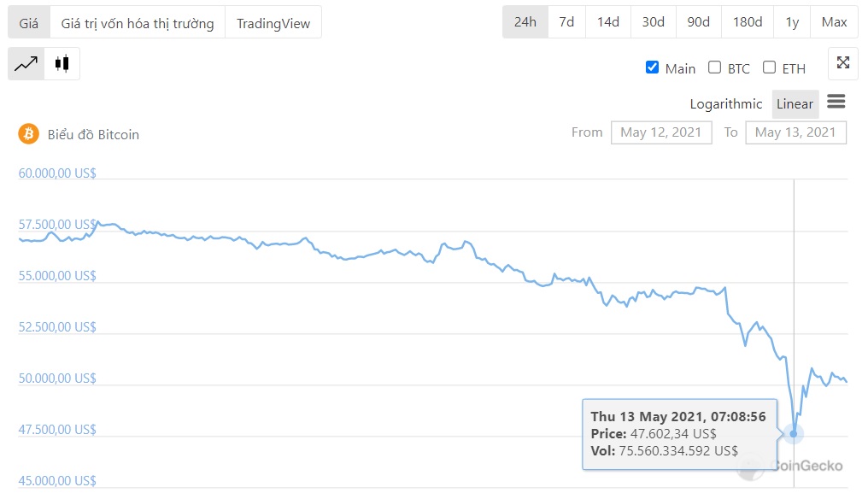The width and height of the screenshot is (868, 493).
Task: Select the Giá price tab
Action: point(29,23)
